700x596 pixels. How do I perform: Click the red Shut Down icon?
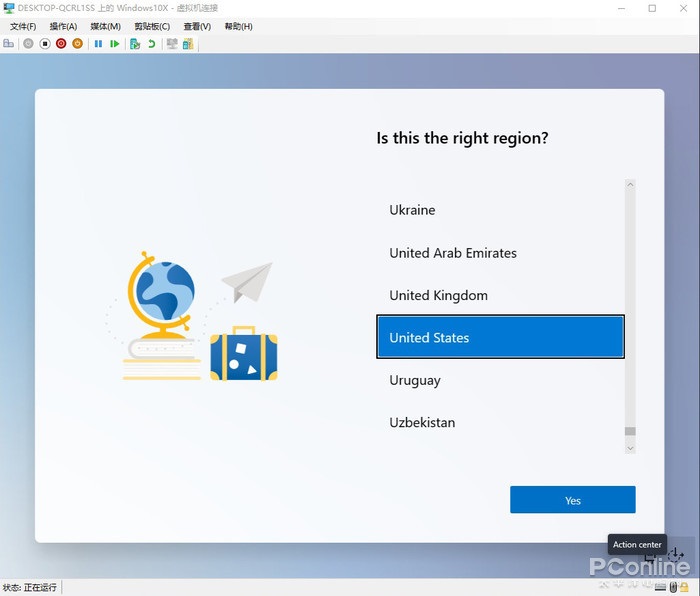pos(61,44)
